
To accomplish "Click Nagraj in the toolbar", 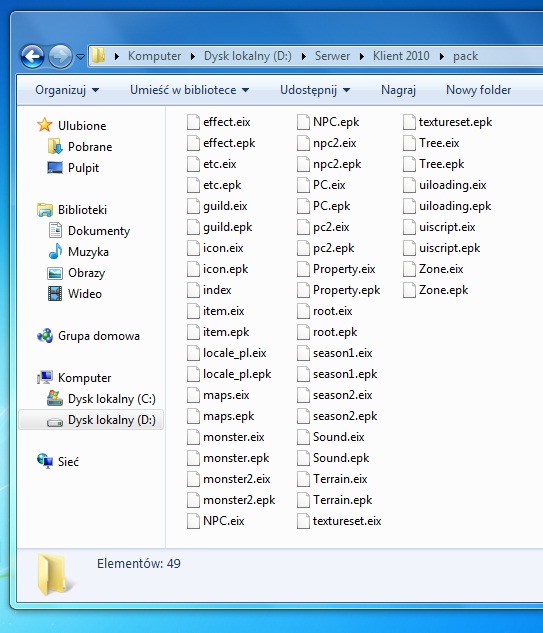I will (x=398, y=90).
